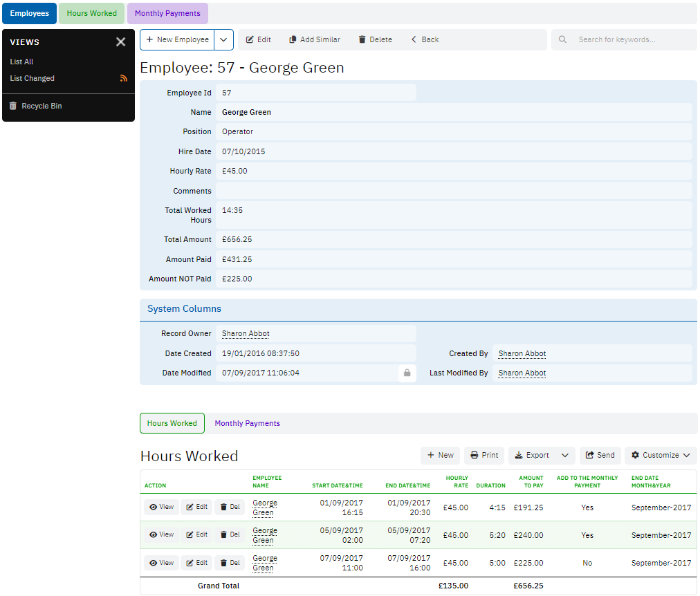Click the RSS feed icon beside List Changed
The width and height of the screenshot is (700, 596).
point(124,79)
